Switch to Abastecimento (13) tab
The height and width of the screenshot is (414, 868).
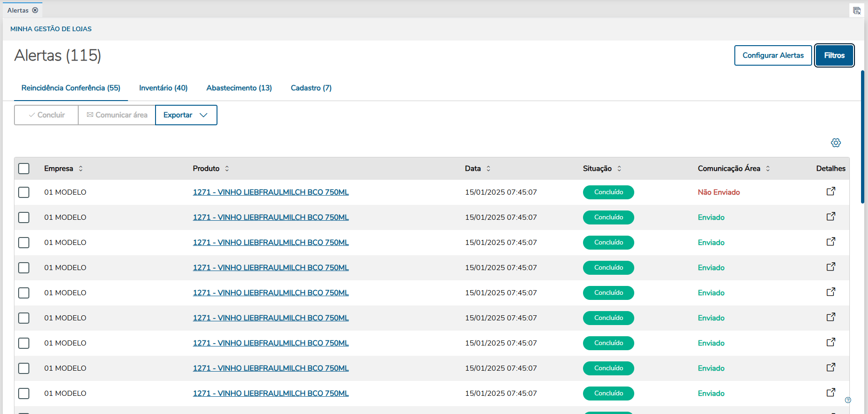[239, 88]
